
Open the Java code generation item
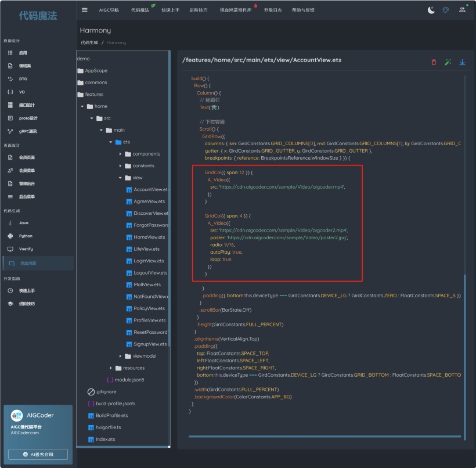point(23,223)
